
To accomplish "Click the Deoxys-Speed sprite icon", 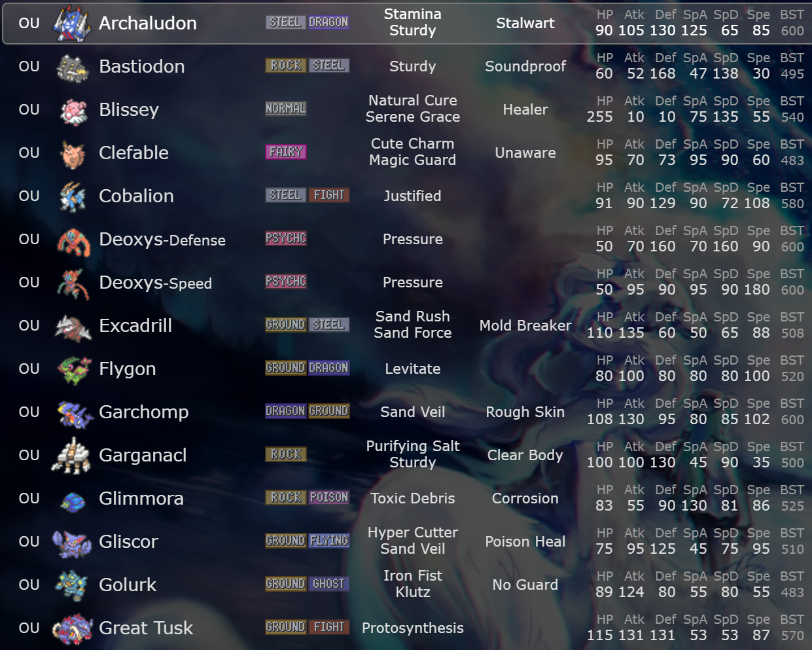I will click(73, 284).
